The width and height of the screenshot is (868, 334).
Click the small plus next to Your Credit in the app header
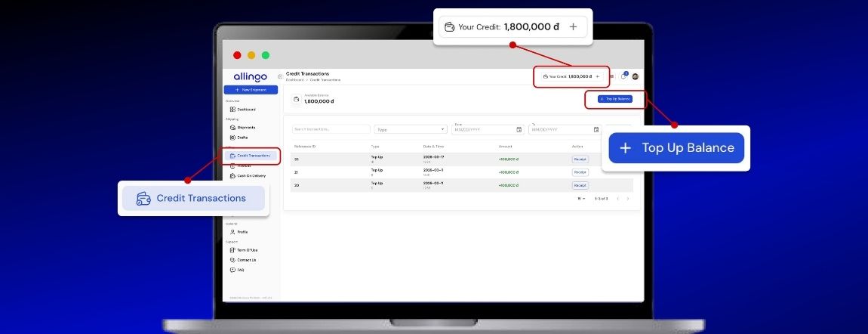597,76
